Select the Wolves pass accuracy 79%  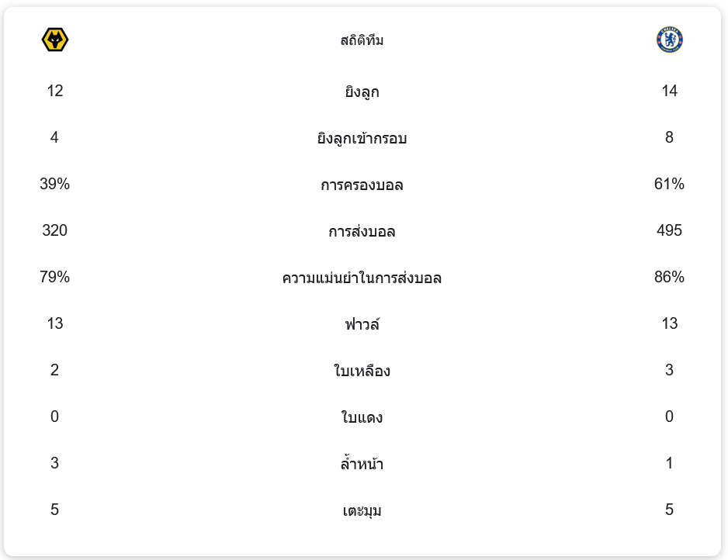[x=55, y=277]
